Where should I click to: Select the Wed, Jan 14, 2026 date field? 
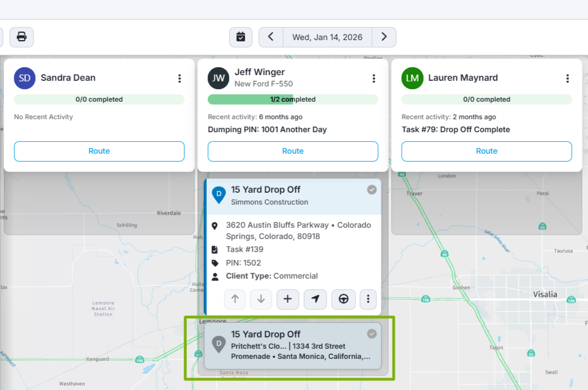coord(328,37)
